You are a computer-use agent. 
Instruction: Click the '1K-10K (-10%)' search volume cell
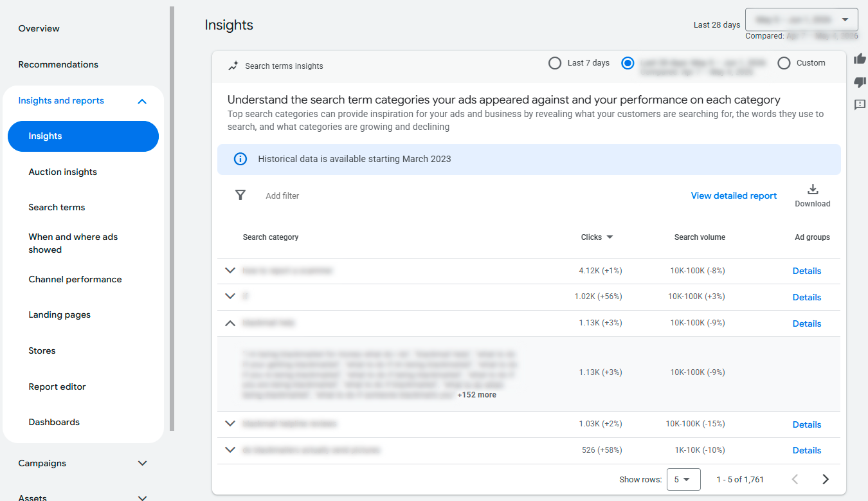(700, 450)
